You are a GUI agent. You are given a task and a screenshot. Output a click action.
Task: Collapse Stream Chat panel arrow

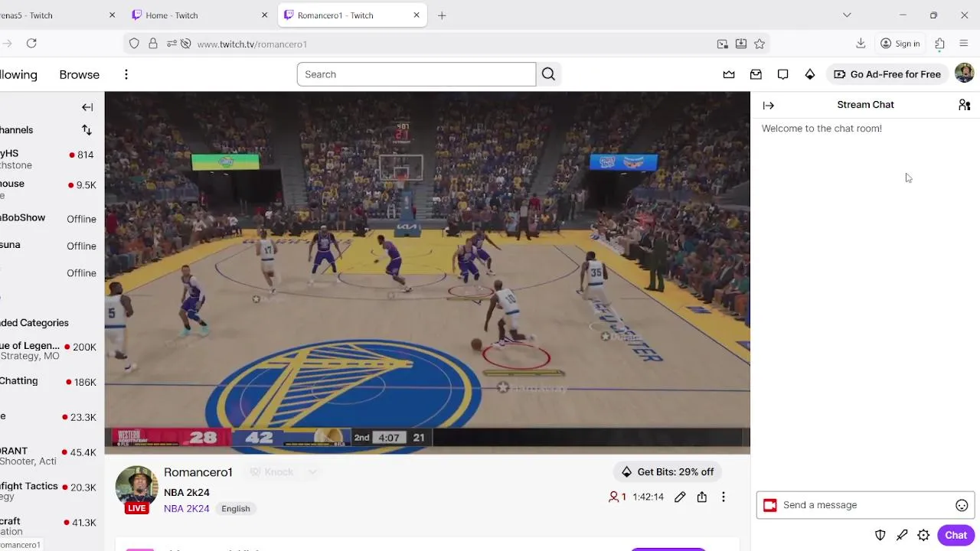tap(769, 106)
